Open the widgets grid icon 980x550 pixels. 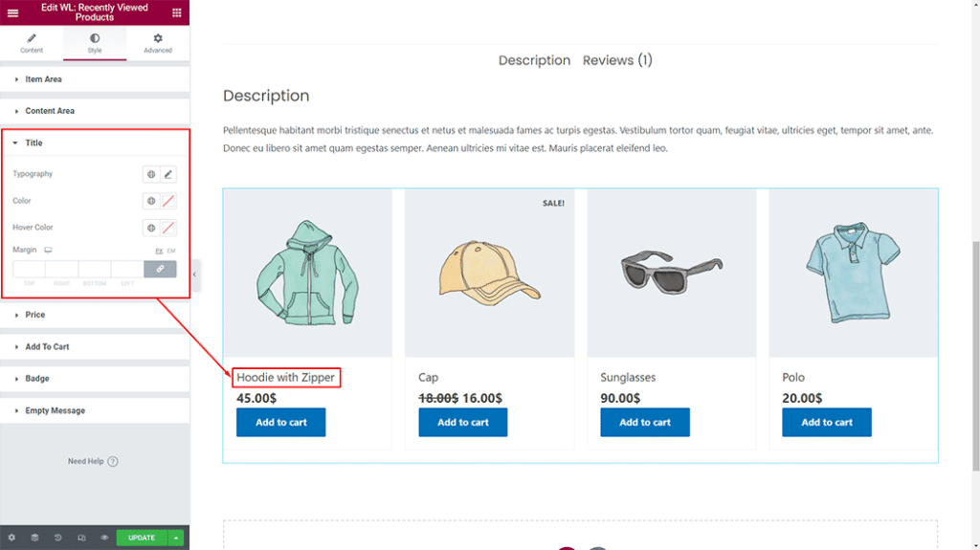(177, 12)
